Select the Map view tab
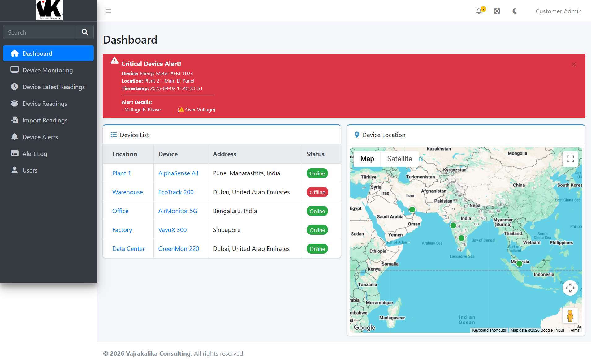591x364 pixels. tap(367, 159)
